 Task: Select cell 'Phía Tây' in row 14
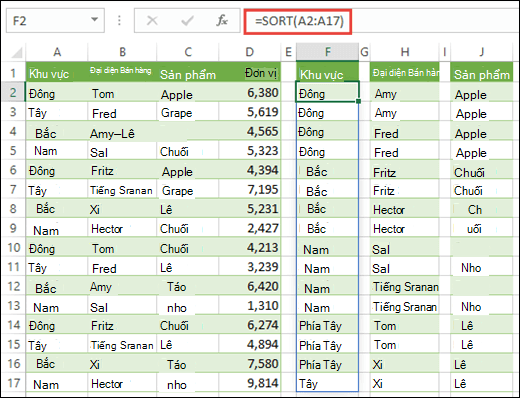coord(328,325)
